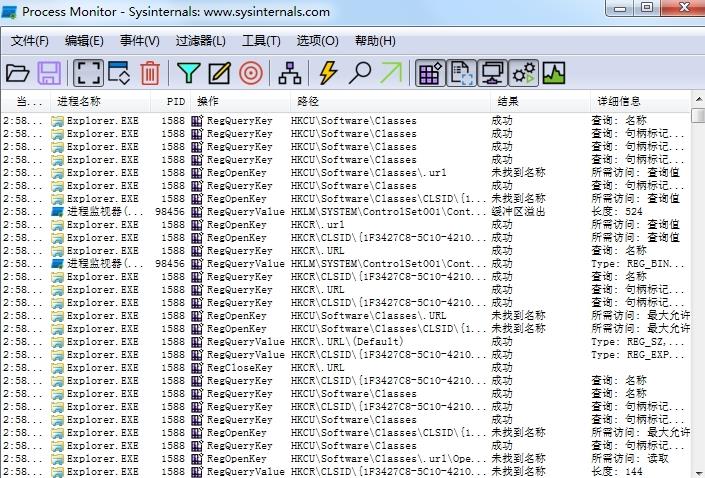Open the 文件(F) menu

point(29,41)
